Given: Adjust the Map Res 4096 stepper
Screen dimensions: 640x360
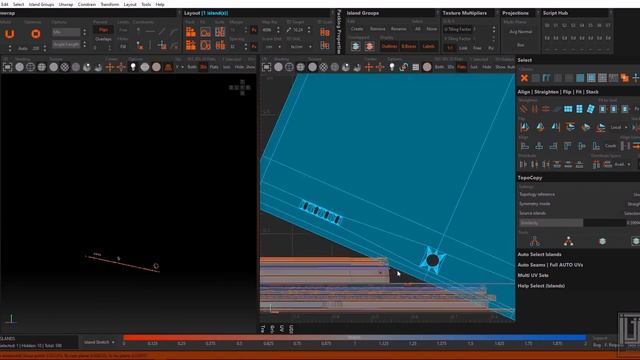Looking at the screenshot, I should click(278, 30).
